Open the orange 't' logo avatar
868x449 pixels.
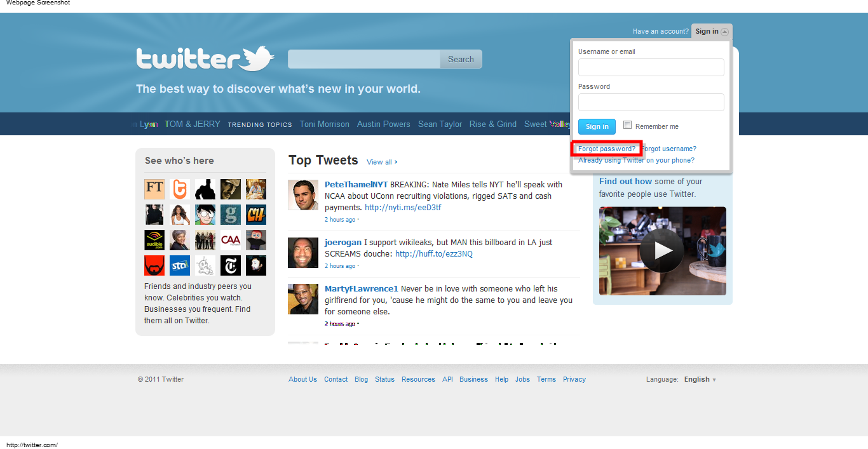(x=180, y=189)
